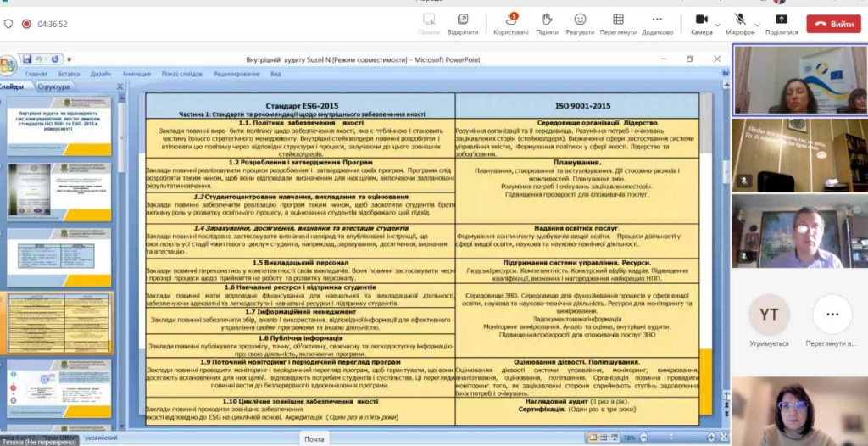The height and width of the screenshot is (446, 868).
Task: Open the Показ слайдов ribbon tab
Action: (181, 74)
